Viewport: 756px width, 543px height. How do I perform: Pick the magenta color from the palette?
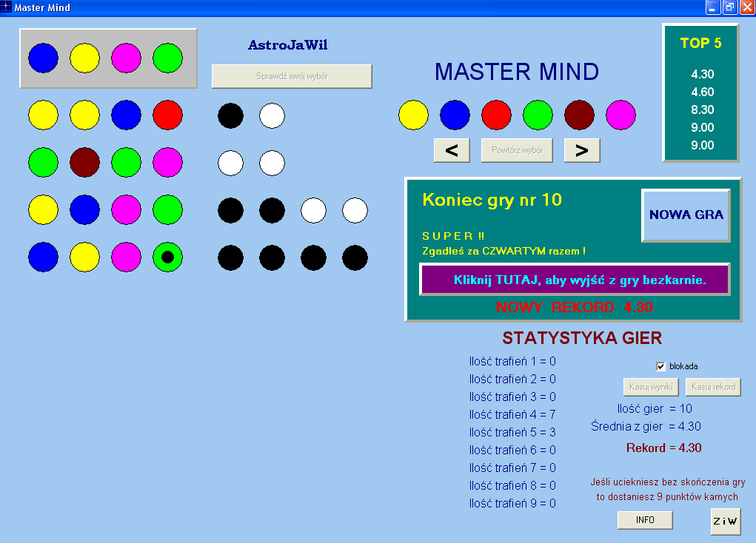pos(620,115)
